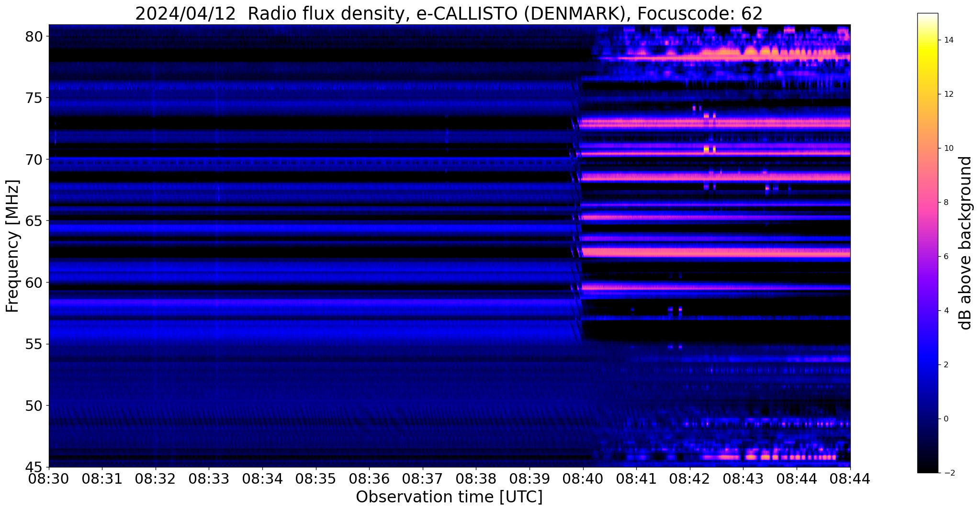Screen dimensions: 980x511
Task: Click the yellow 13 dB region of the colorbar
Action: click(927, 67)
